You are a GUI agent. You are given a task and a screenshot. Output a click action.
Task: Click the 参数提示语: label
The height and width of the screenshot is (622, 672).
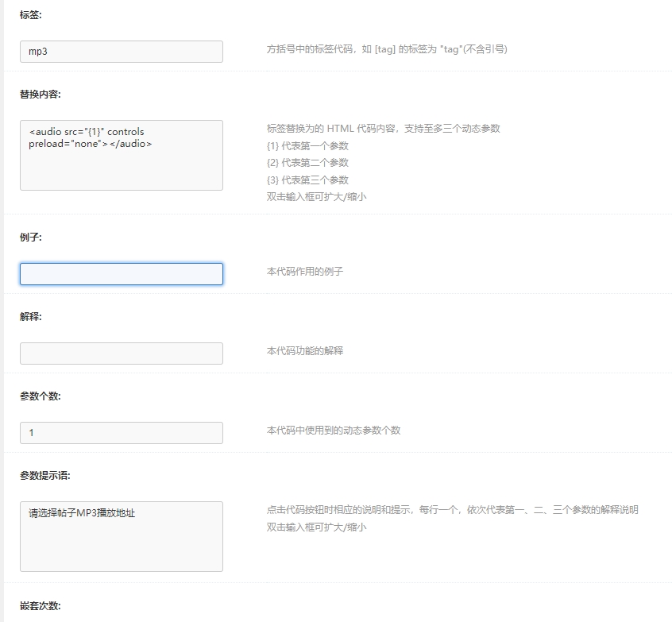[x=45, y=476]
